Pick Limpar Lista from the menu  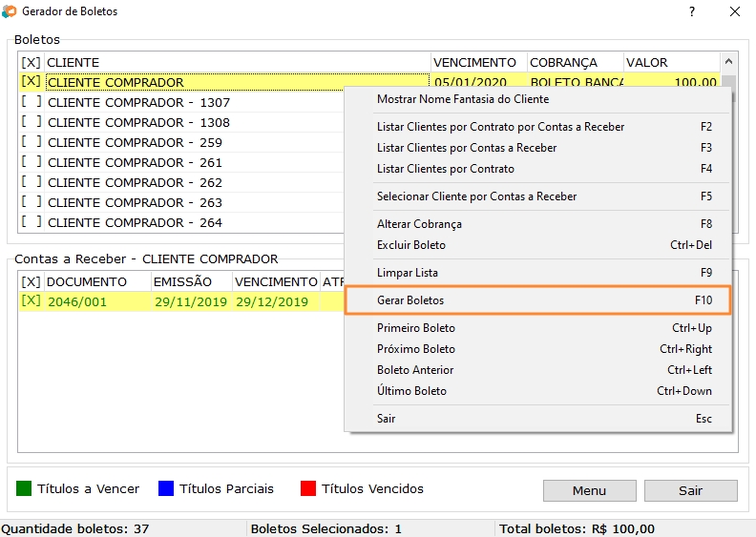408,273
